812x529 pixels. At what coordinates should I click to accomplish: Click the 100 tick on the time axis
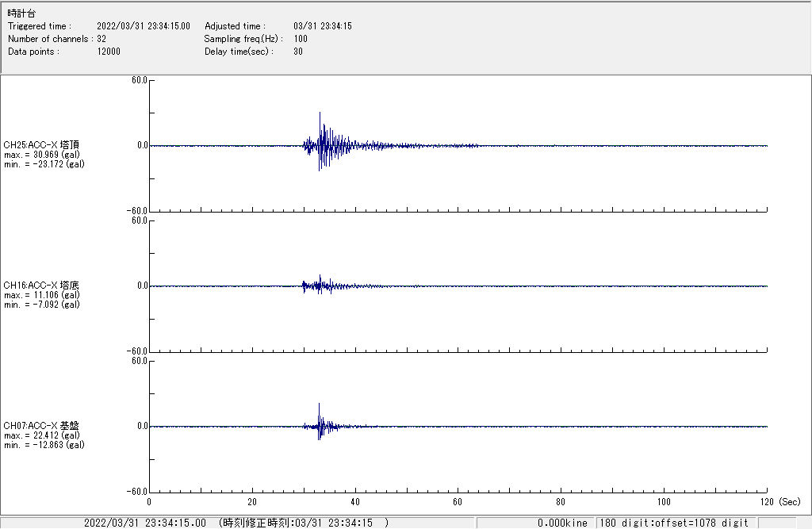(665, 502)
